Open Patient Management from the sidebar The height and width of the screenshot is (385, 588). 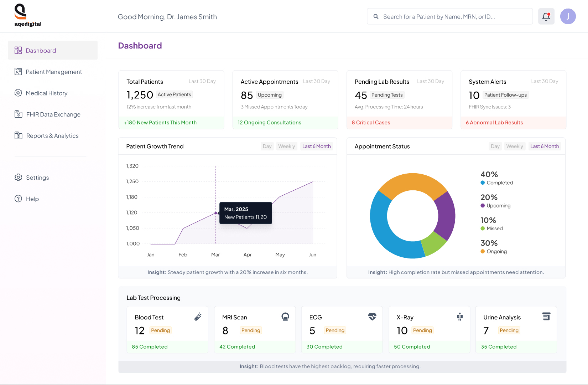[53, 72]
